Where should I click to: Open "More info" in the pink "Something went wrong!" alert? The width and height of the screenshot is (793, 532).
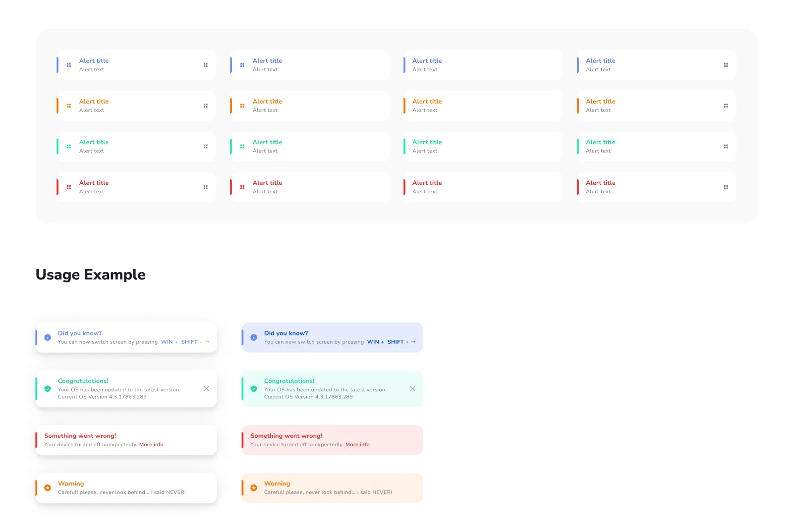tap(357, 445)
